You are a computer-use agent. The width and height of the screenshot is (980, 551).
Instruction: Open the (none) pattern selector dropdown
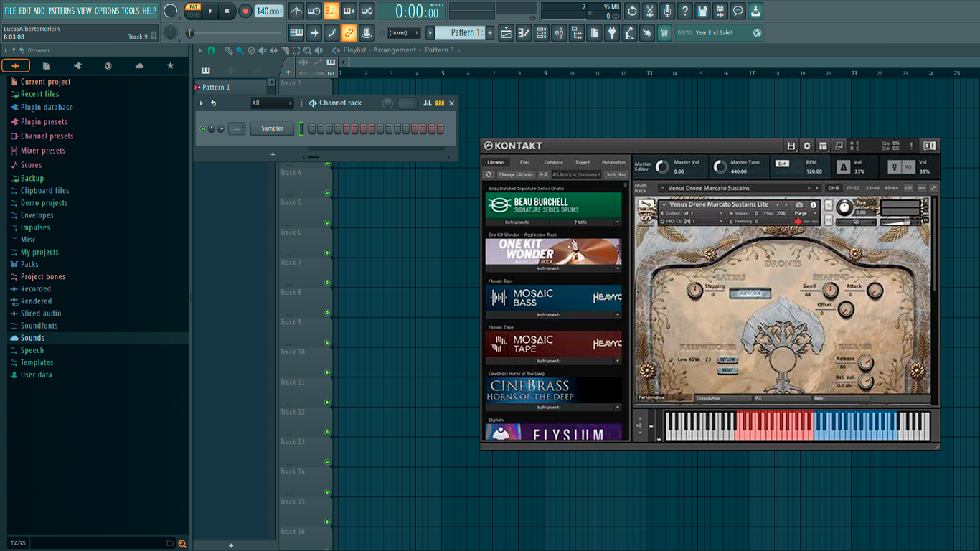coord(404,33)
